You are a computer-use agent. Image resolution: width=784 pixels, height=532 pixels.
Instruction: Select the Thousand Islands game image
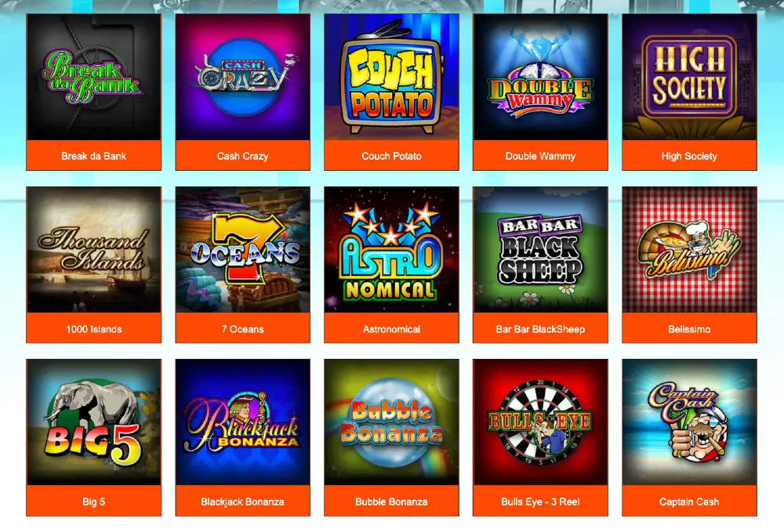pos(93,250)
